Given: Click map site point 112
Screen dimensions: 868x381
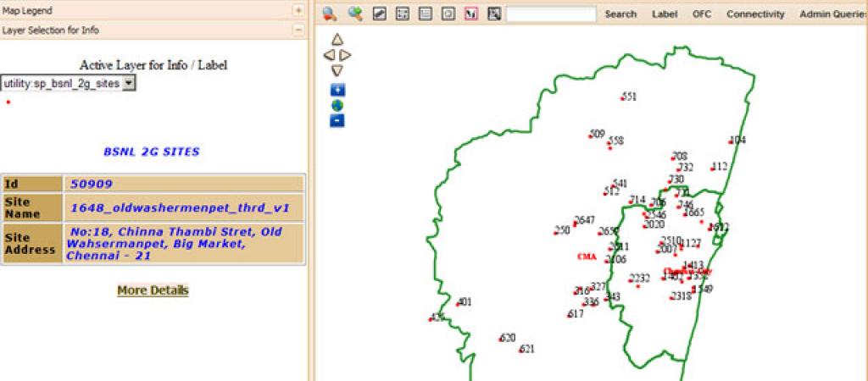Looking at the screenshot, I should click(x=712, y=168).
